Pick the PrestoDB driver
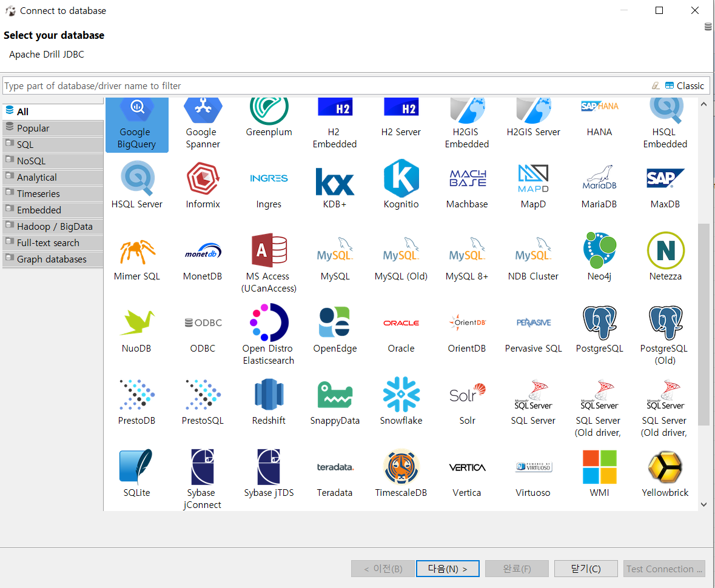The image size is (715, 588). (x=137, y=401)
